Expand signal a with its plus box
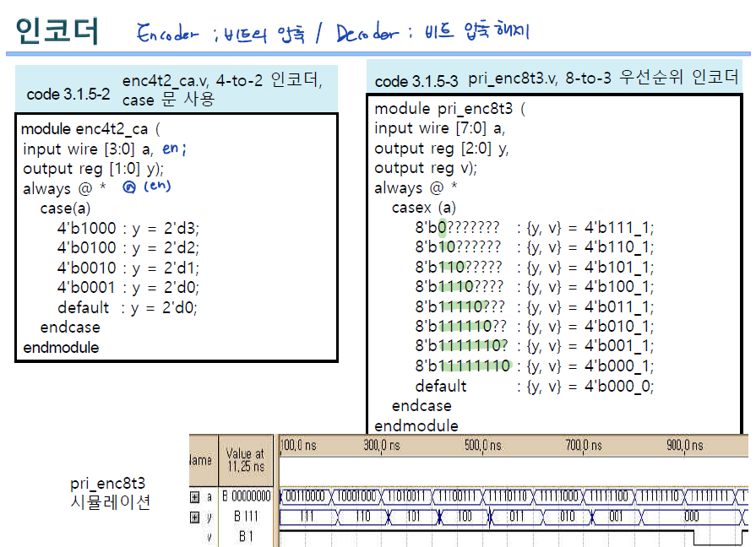 195,497
